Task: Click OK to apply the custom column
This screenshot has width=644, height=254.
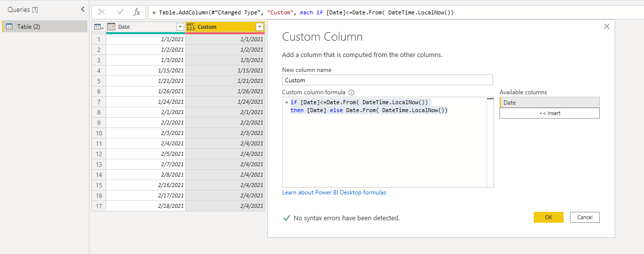Action: click(548, 217)
